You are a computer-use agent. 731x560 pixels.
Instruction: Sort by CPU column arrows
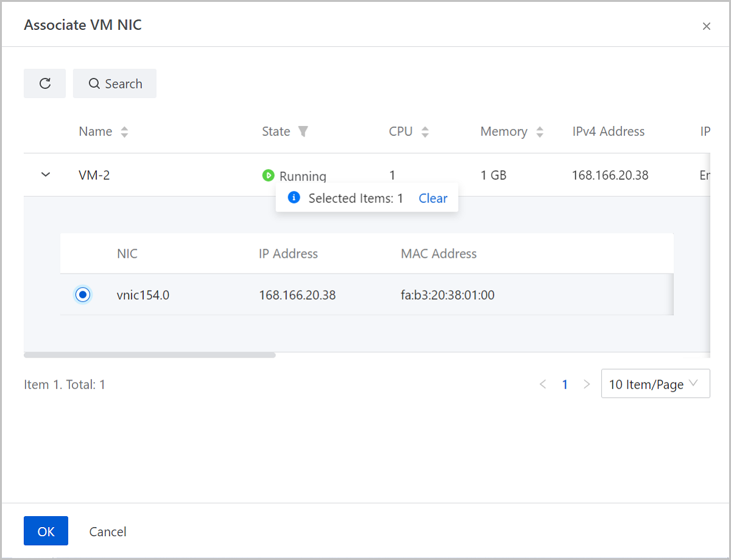tap(425, 132)
